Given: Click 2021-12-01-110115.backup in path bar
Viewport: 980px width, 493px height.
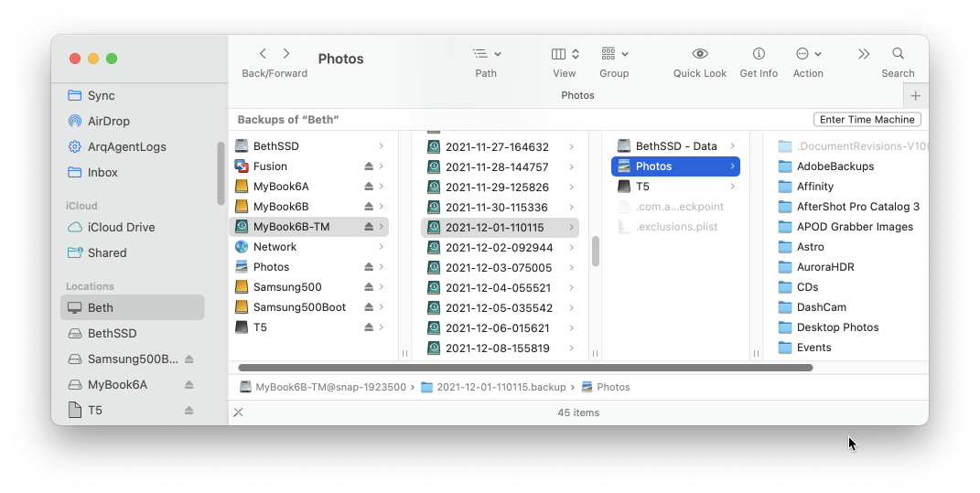Looking at the screenshot, I should [494, 388].
